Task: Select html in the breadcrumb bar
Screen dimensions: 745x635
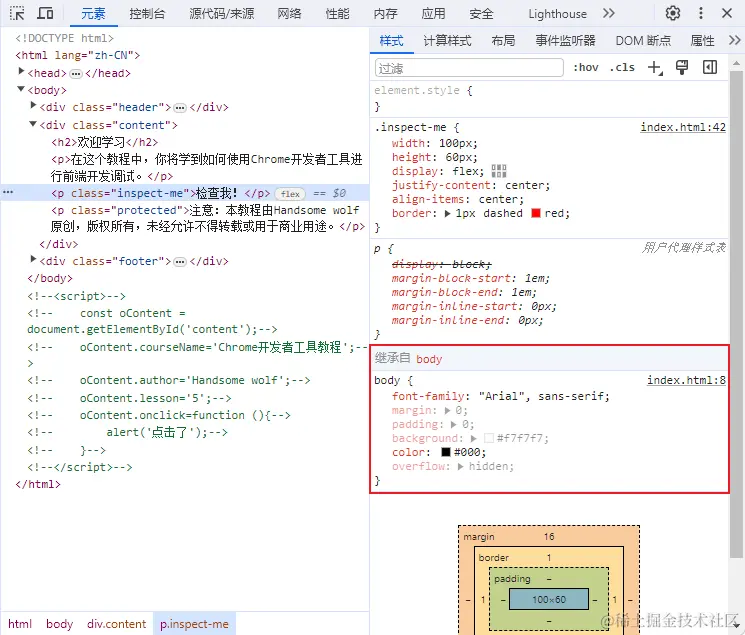Action: pyautogui.click(x=20, y=624)
